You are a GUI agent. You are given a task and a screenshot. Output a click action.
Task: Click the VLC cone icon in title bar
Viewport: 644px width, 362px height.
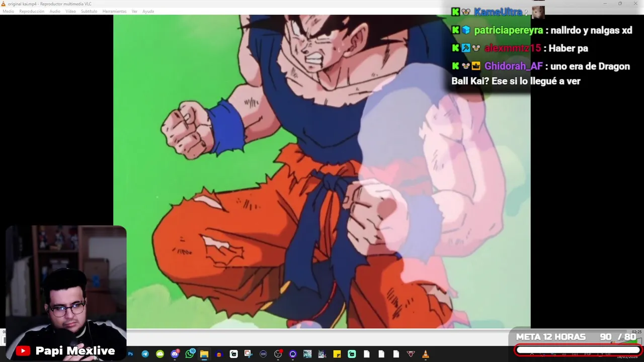[4, 4]
